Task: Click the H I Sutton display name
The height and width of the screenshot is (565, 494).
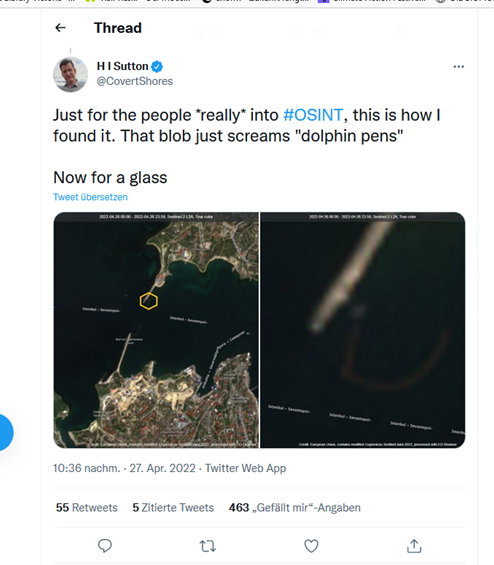Action: [x=123, y=66]
